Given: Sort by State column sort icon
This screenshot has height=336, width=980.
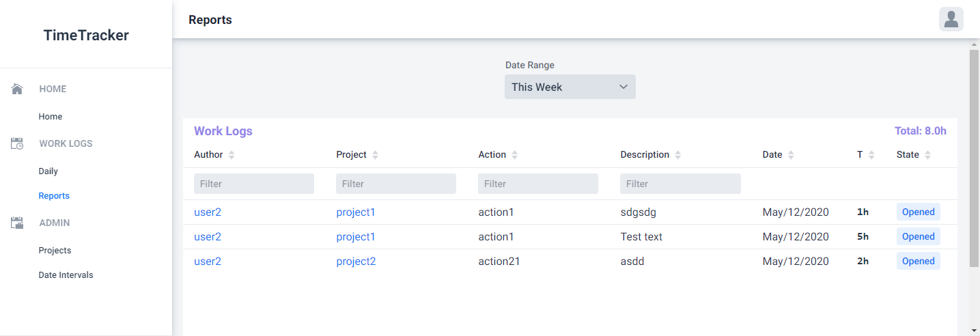Looking at the screenshot, I should (927, 155).
